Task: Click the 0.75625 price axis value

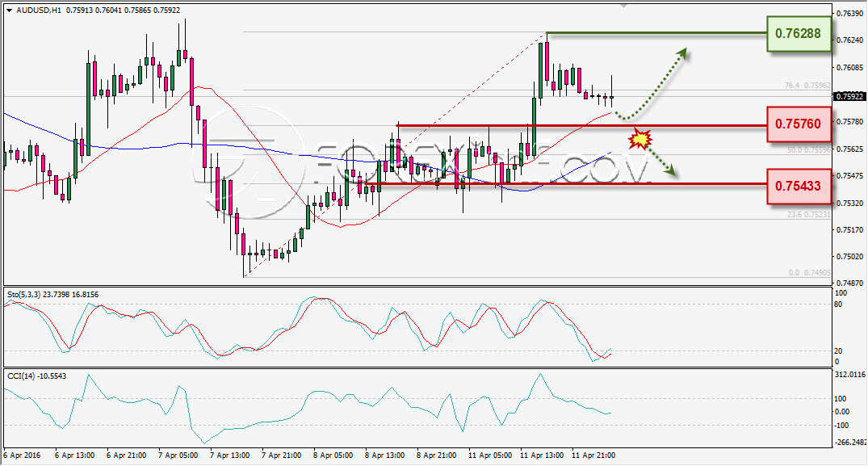Action: (849, 149)
